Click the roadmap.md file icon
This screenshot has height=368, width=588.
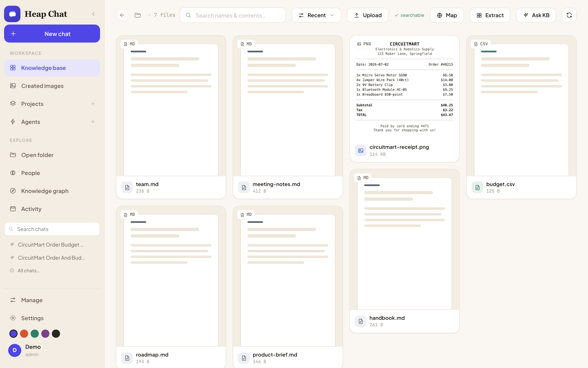click(127, 358)
